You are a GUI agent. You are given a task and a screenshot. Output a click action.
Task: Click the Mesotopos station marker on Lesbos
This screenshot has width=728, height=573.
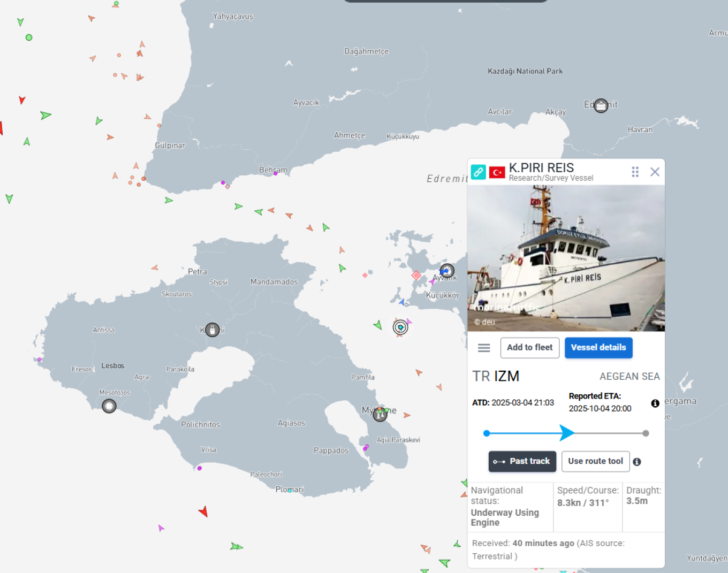tap(109, 406)
